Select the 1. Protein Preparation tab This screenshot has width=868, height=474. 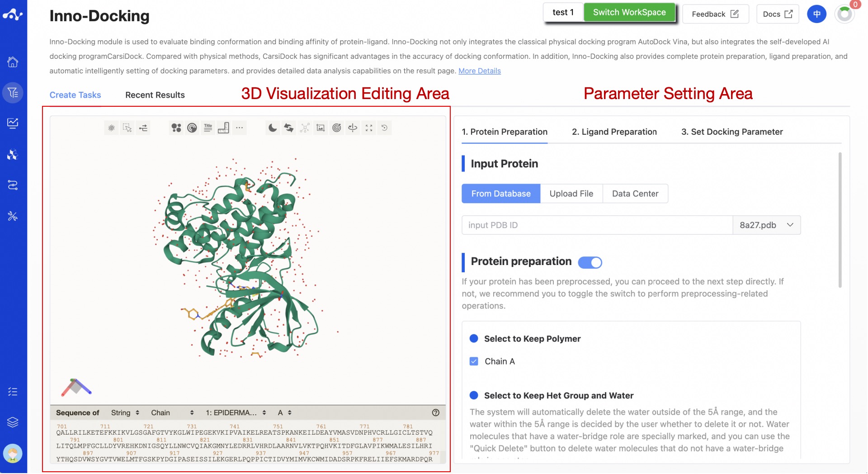point(505,132)
